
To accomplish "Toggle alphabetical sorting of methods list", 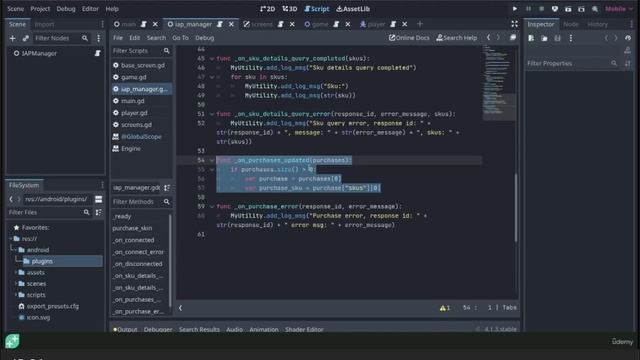I will [167, 188].
